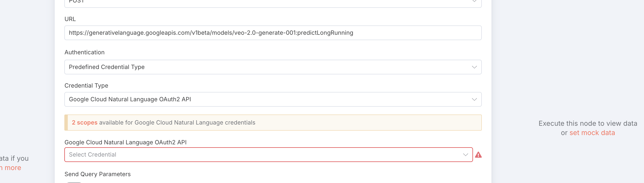
Task: Click the chevron of the POST method dropdown
Action: [x=474, y=1]
